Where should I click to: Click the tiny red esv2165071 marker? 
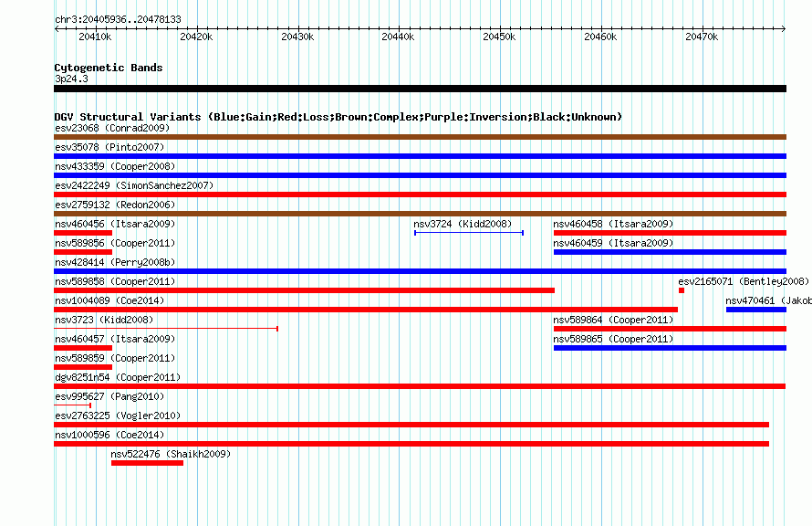[682, 290]
